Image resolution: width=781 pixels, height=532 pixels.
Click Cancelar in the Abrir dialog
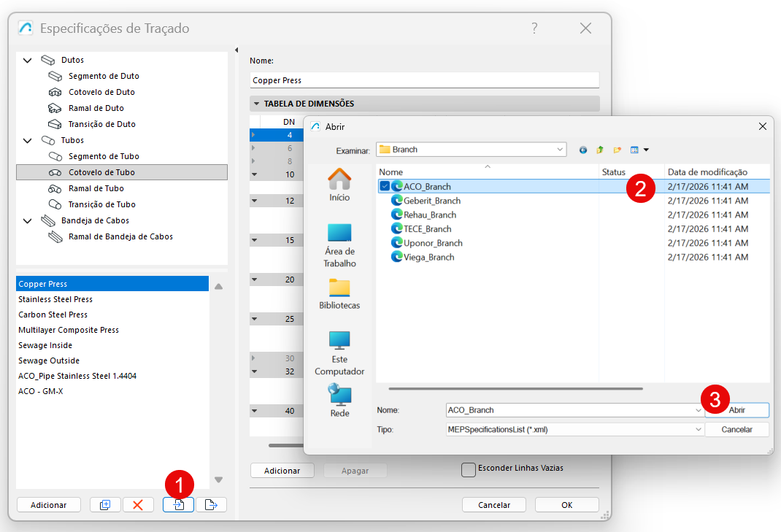(736, 429)
